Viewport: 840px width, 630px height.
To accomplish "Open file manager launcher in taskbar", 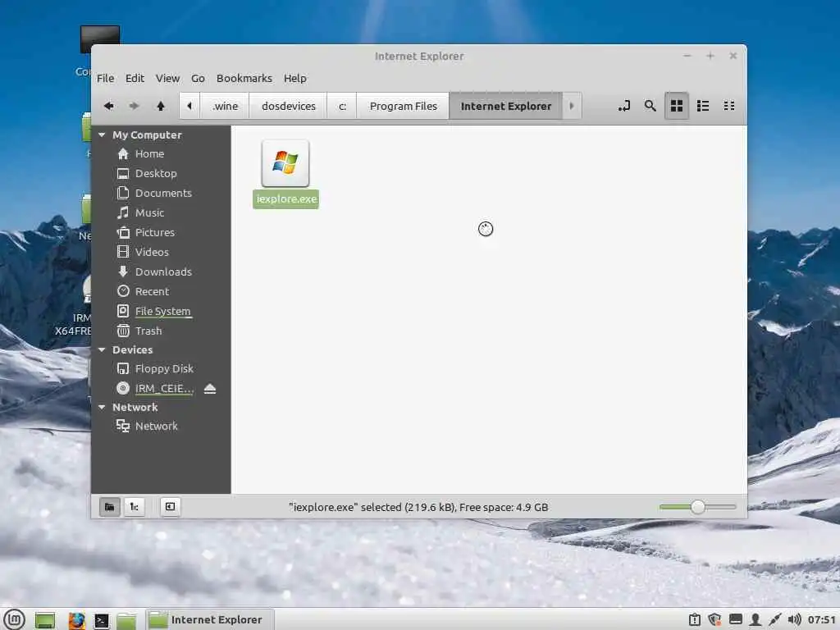I will click(126, 620).
